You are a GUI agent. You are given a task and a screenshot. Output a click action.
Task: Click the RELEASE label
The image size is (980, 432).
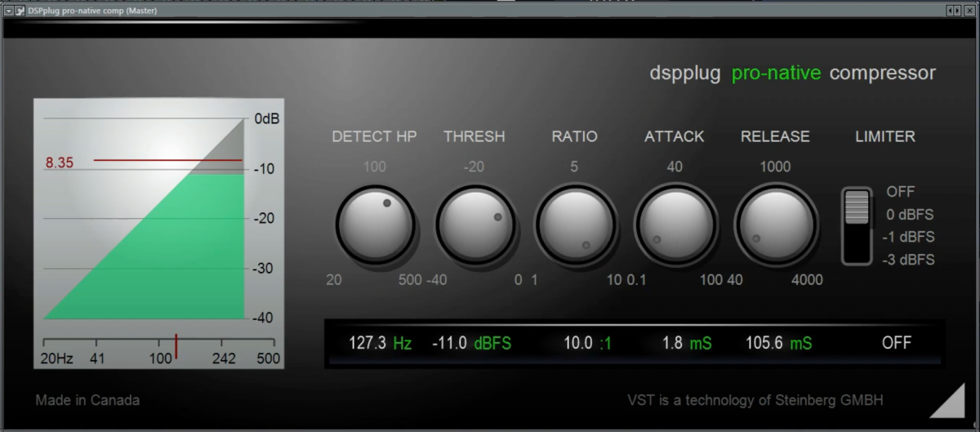(x=775, y=136)
